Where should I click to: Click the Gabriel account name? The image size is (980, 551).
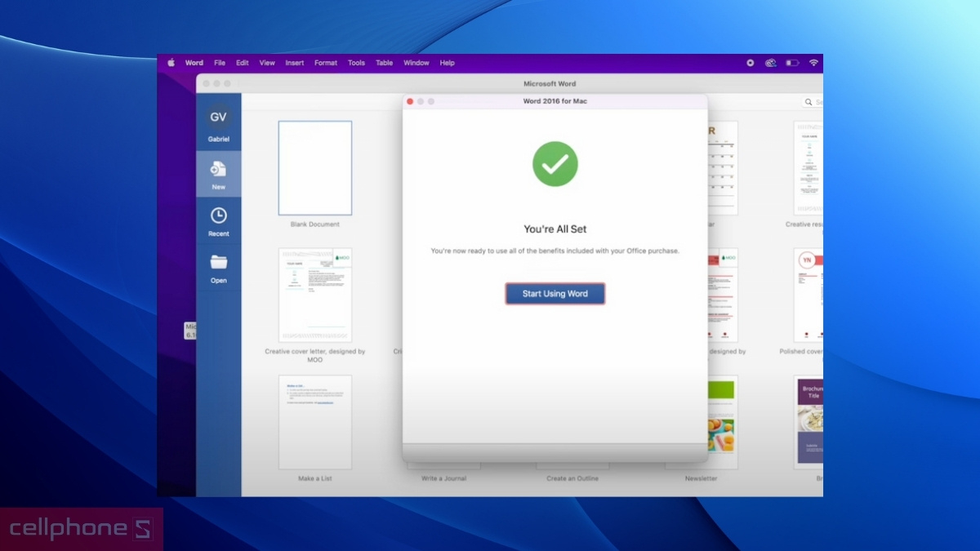(218, 140)
